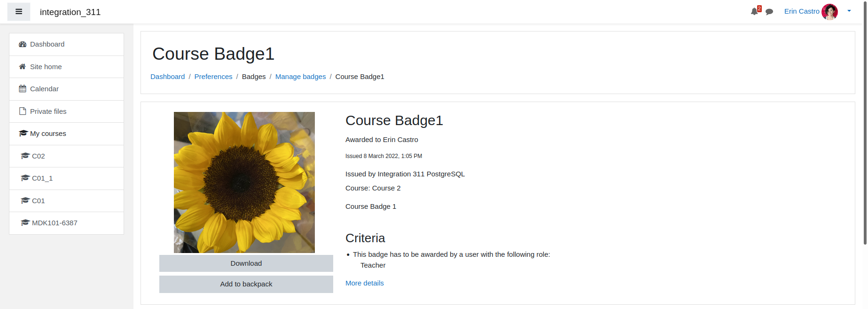
Task: Click the 'Teacher' role text
Action: [373, 265]
